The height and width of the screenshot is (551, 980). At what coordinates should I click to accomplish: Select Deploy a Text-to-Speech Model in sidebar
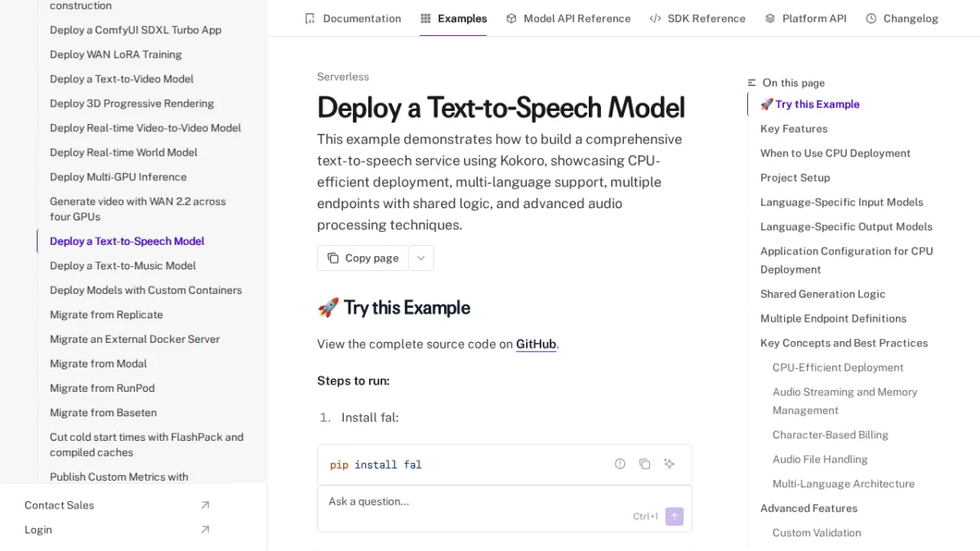[x=127, y=241]
